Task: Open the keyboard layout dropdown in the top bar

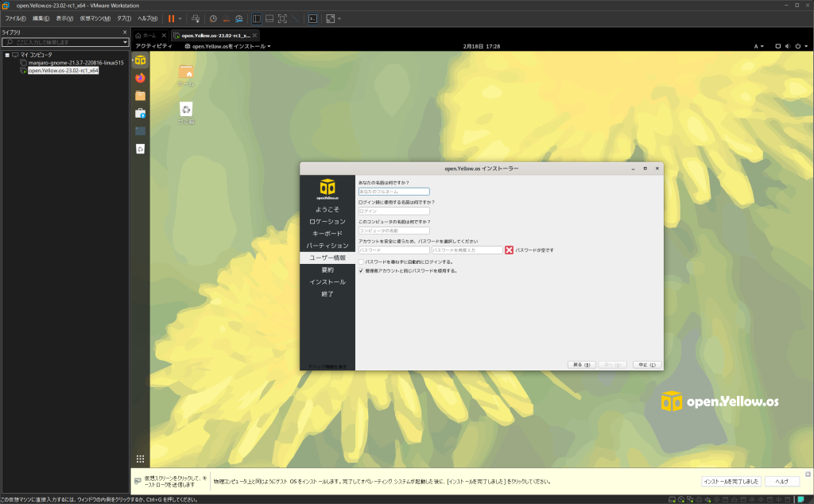Action: click(x=757, y=46)
